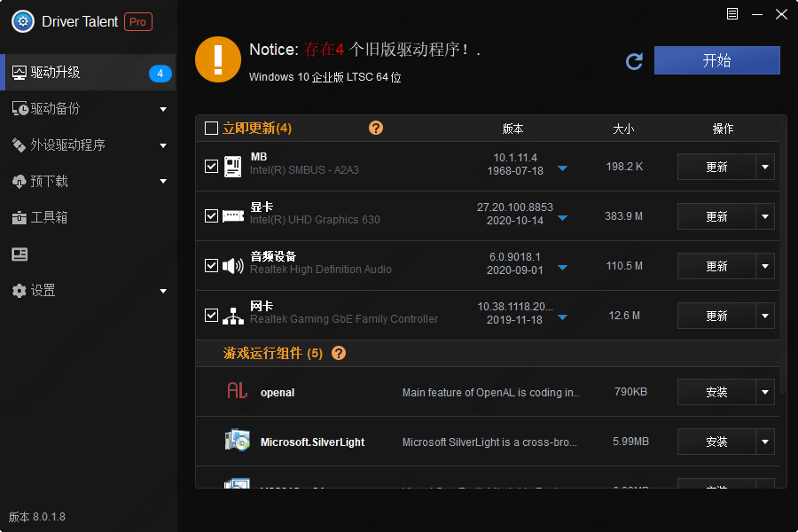Uncheck the MB Intel SMBUS driver checkbox
This screenshot has width=798, height=532.
click(x=211, y=167)
